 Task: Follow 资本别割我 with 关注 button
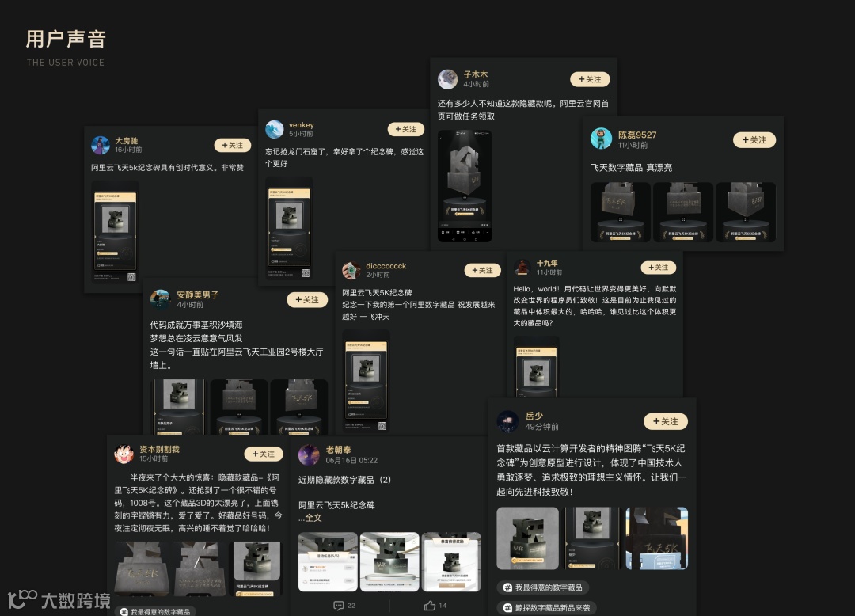(x=264, y=454)
